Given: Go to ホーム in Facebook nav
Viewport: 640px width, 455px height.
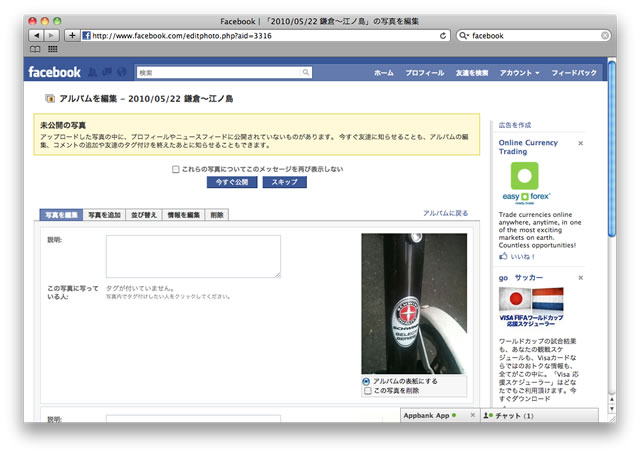Looking at the screenshot, I should point(384,73).
